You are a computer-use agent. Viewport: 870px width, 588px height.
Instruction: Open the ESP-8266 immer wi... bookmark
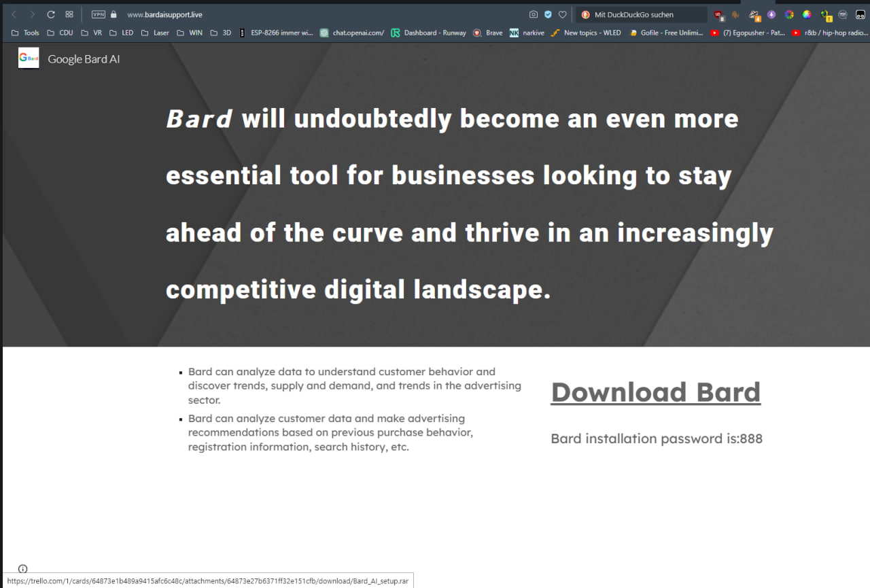tap(275, 33)
